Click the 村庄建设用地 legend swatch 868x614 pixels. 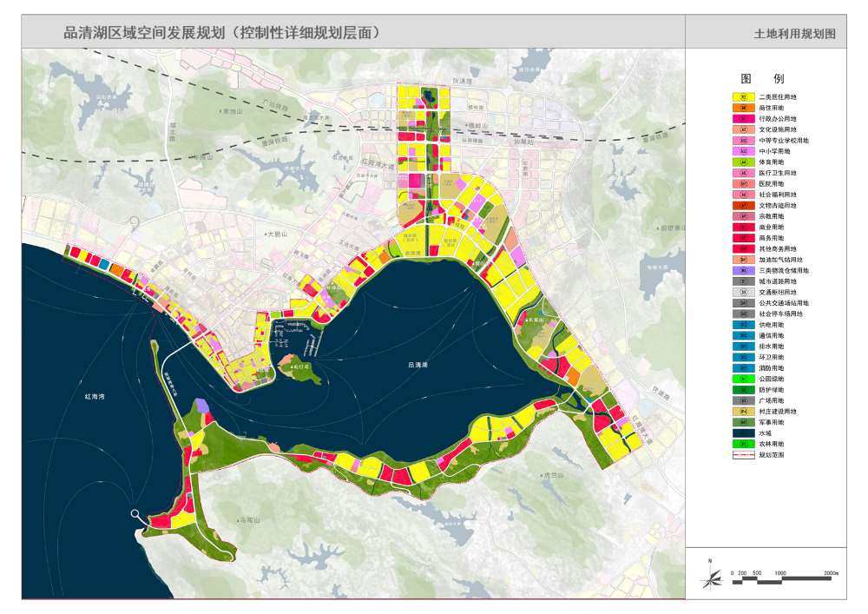click(744, 412)
